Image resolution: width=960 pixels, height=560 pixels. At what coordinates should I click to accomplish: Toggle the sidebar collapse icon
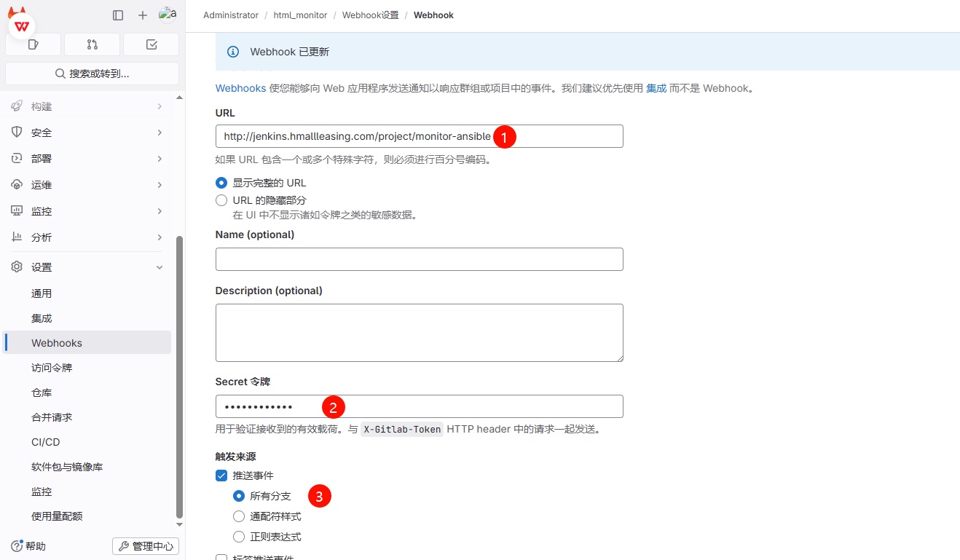118,15
